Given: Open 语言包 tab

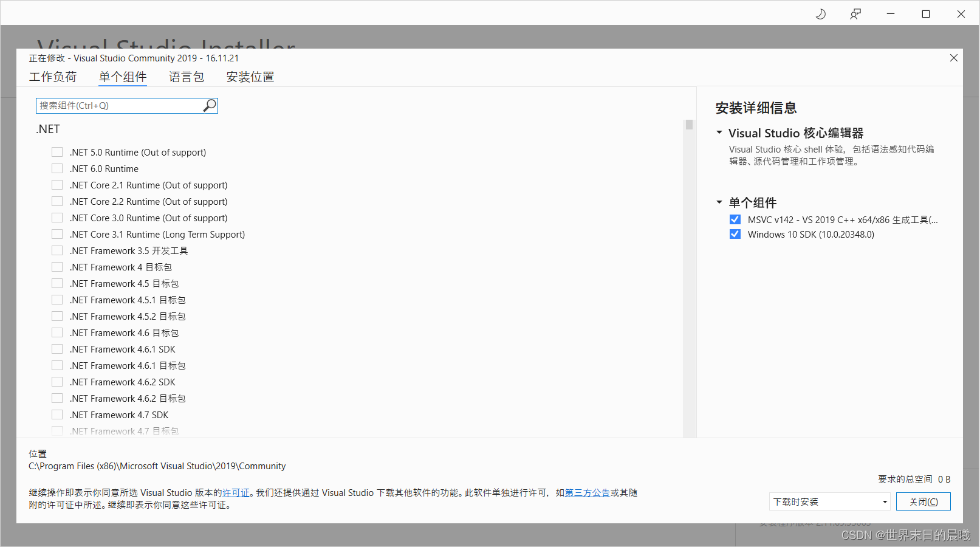Looking at the screenshot, I should coord(187,77).
